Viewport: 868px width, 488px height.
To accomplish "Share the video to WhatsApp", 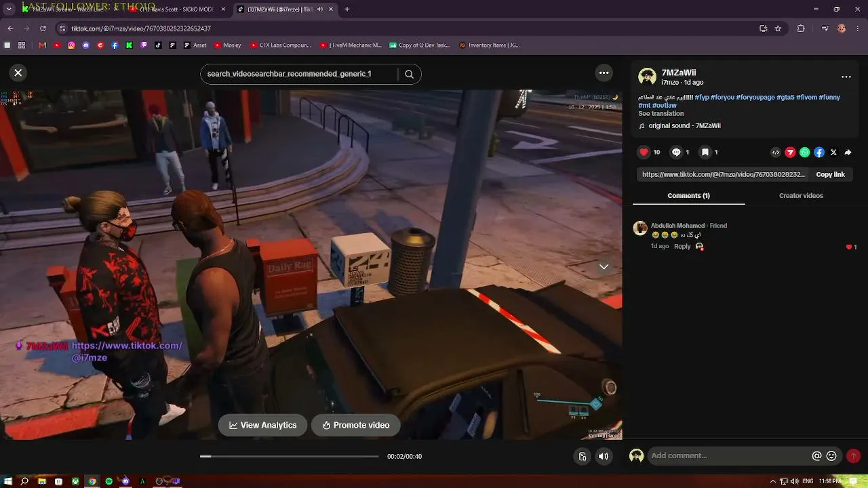I will coord(804,152).
